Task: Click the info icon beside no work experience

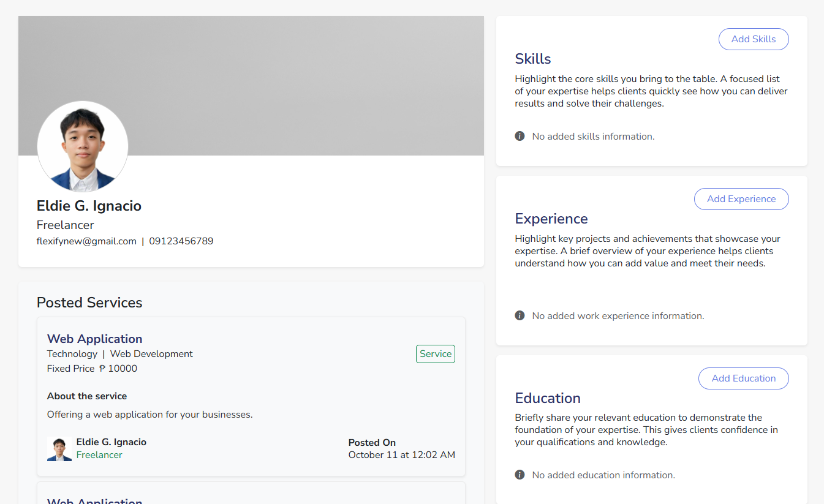Action: click(520, 315)
